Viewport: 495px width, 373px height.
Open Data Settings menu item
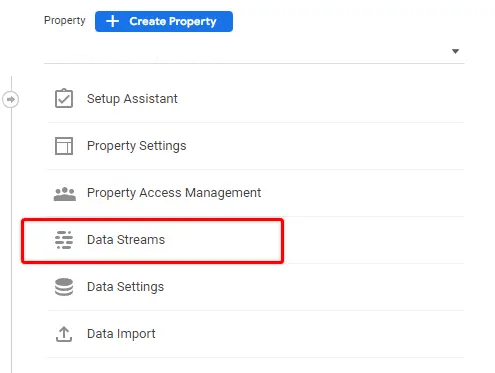click(256, 287)
